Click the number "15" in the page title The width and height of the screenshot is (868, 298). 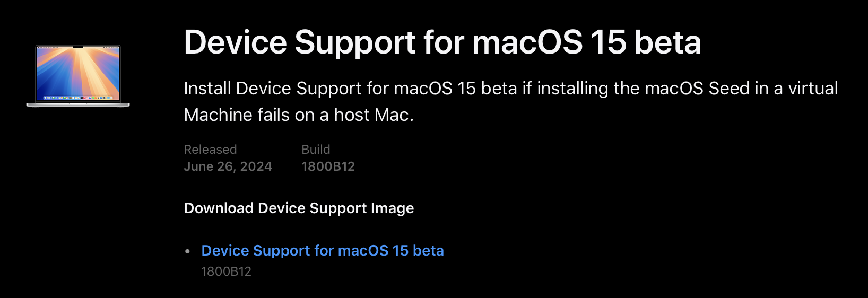click(608, 42)
